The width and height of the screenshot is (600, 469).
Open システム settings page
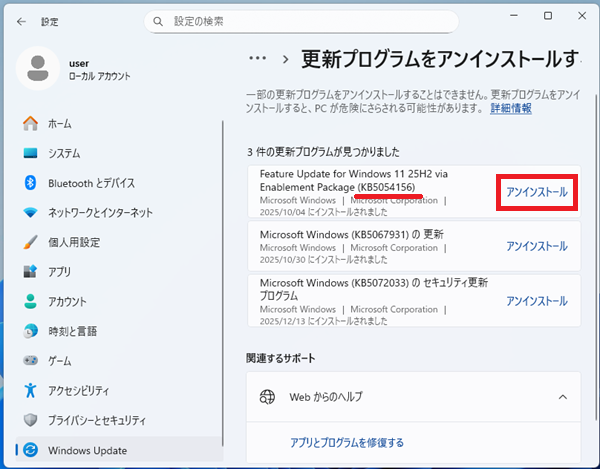63,153
